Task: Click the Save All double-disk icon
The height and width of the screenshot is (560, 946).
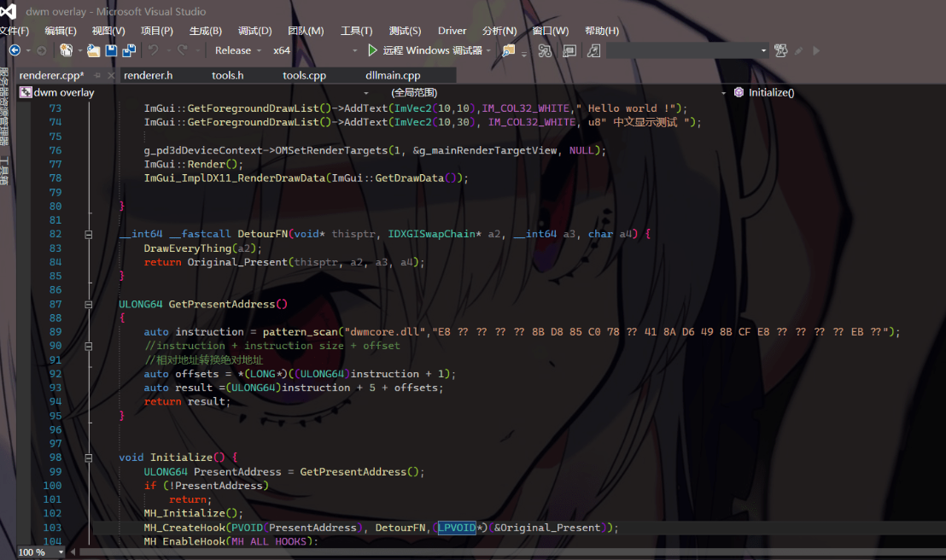Action: tap(129, 50)
